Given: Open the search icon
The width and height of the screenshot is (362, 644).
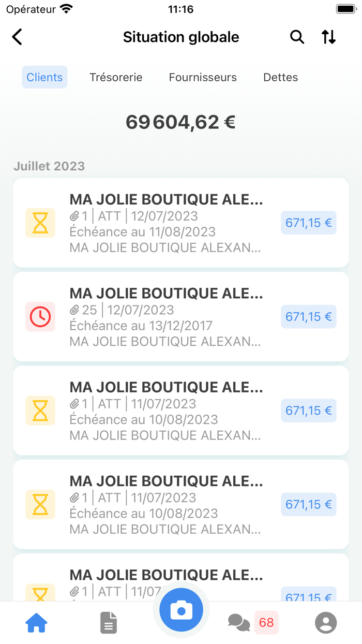Looking at the screenshot, I should (297, 37).
